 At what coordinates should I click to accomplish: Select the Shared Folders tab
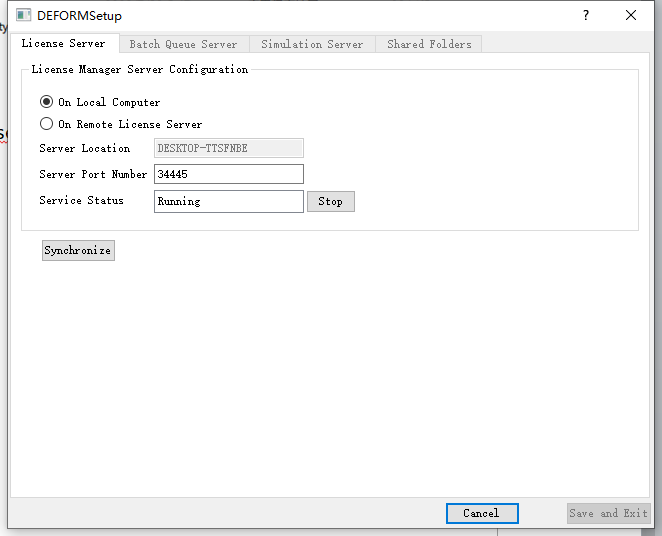point(429,44)
